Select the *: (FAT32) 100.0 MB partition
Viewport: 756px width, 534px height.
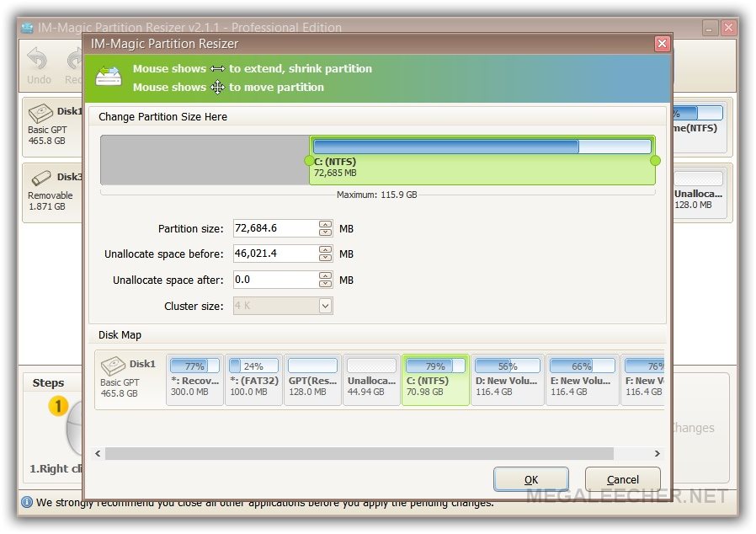point(254,380)
